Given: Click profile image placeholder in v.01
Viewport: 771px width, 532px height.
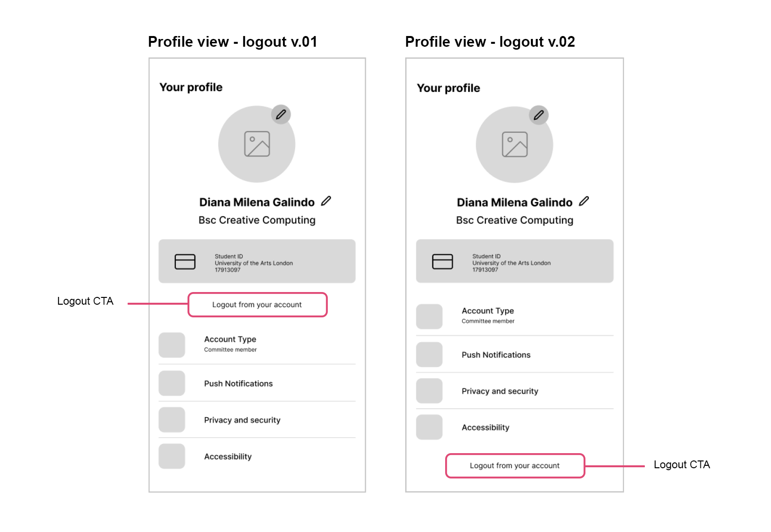Looking at the screenshot, I should point(257,144).
